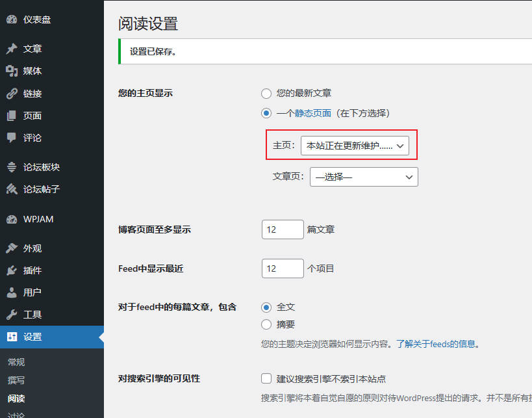The height and width of the screenshot is (418, 532).
Task: Click the pushpin icon for Posts
Action: click(x=12, y=49)
